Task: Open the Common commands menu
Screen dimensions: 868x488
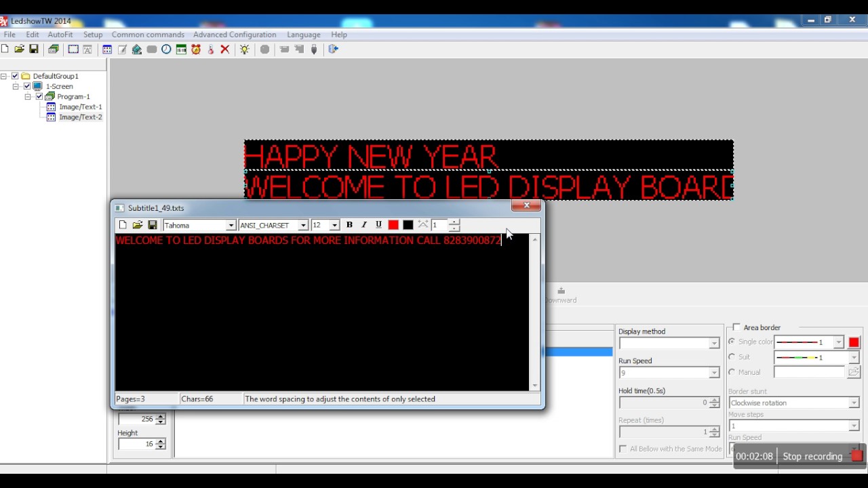Action: (x=148, y=35)
